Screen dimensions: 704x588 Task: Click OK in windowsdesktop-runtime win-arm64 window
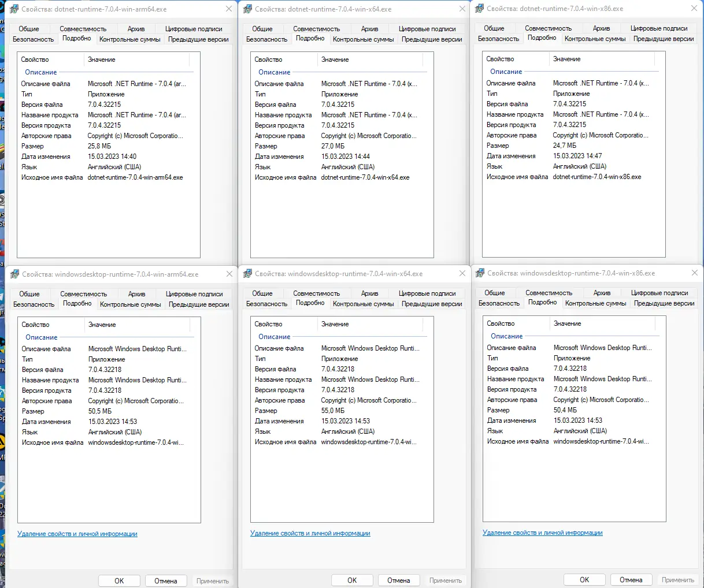[x=119, y=581]
